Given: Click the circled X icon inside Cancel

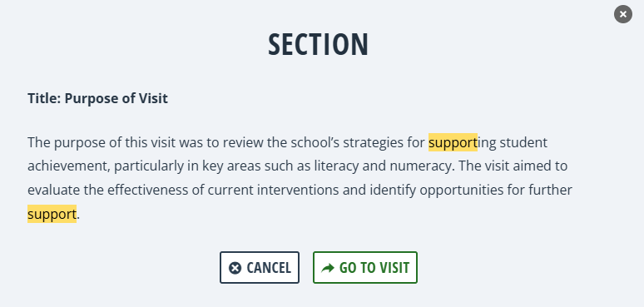Looking at the screenshot, I should tap(235, 269).
